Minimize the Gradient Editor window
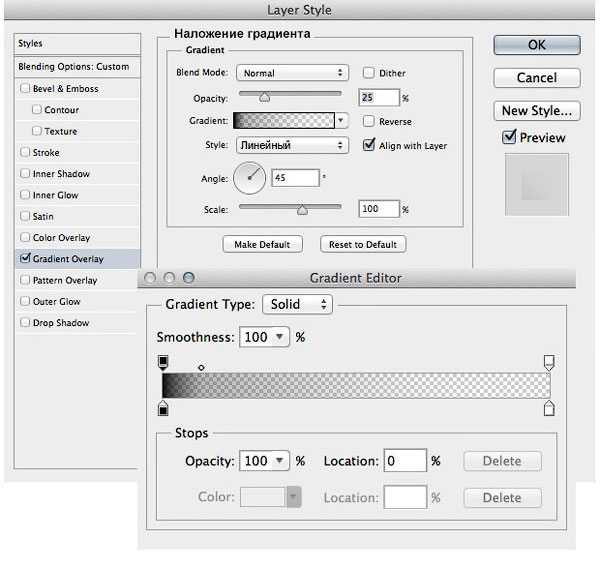 tap(169, 278)
